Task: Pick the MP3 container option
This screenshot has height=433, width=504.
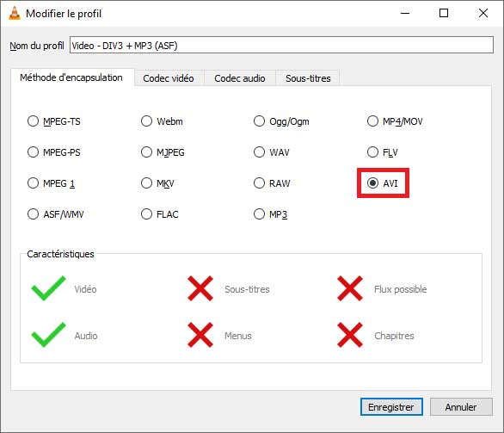Action: click(x=260, y=214)
